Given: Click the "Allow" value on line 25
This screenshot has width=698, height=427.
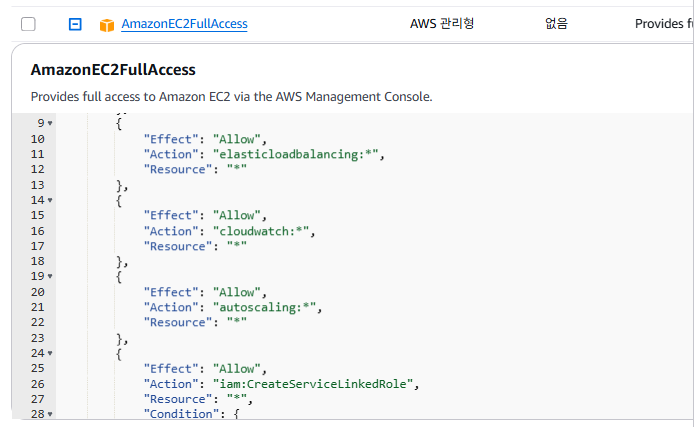Looking at the screenshot, I should tap(237, 369).
